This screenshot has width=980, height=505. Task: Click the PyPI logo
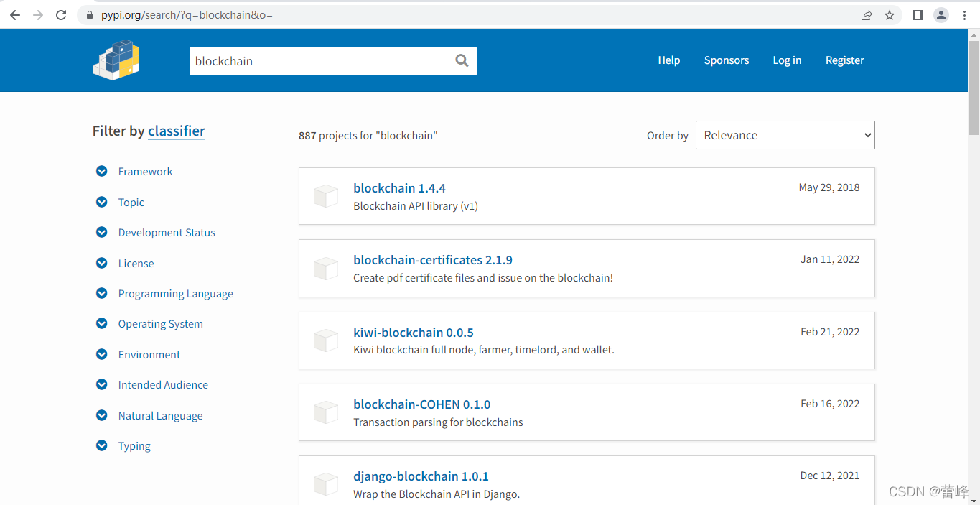116,60
